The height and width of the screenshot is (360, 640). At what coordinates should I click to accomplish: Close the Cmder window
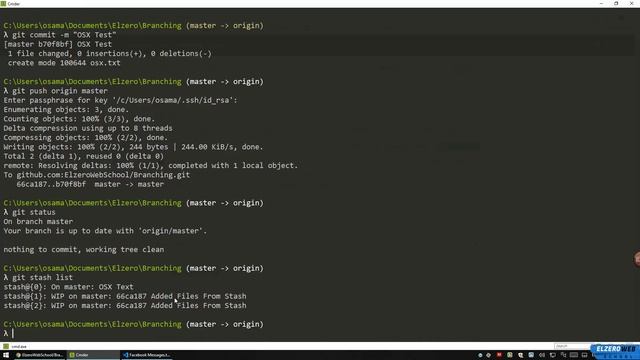(631, 4)
